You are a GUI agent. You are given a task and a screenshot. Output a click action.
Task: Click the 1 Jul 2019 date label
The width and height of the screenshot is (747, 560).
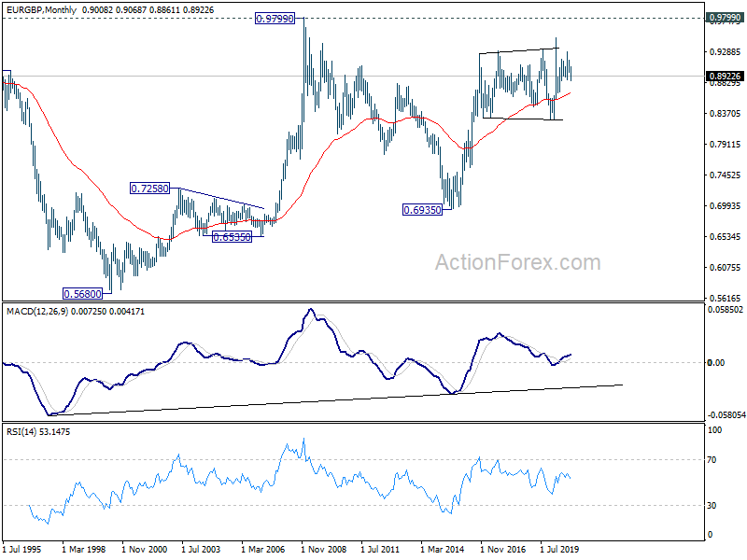559,549
